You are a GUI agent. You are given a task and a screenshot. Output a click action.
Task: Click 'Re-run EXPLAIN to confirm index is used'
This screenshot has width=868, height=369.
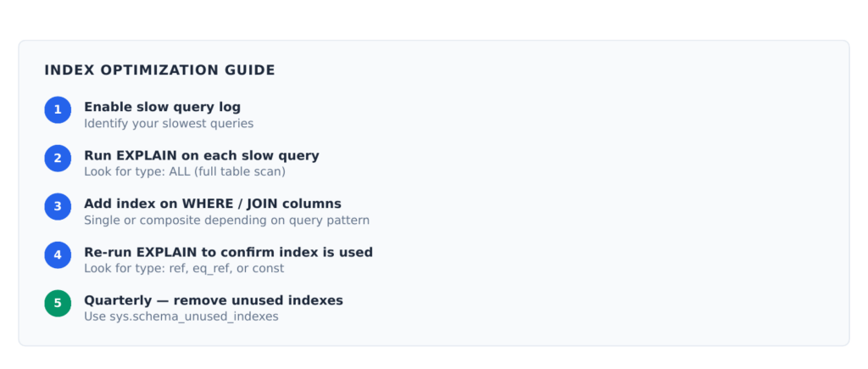[x=229, y=252]
